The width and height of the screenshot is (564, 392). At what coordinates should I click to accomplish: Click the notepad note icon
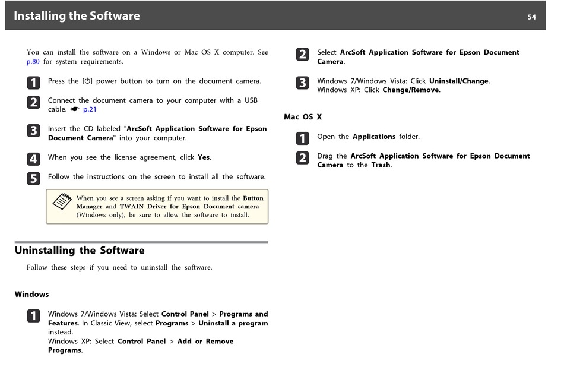62,201
